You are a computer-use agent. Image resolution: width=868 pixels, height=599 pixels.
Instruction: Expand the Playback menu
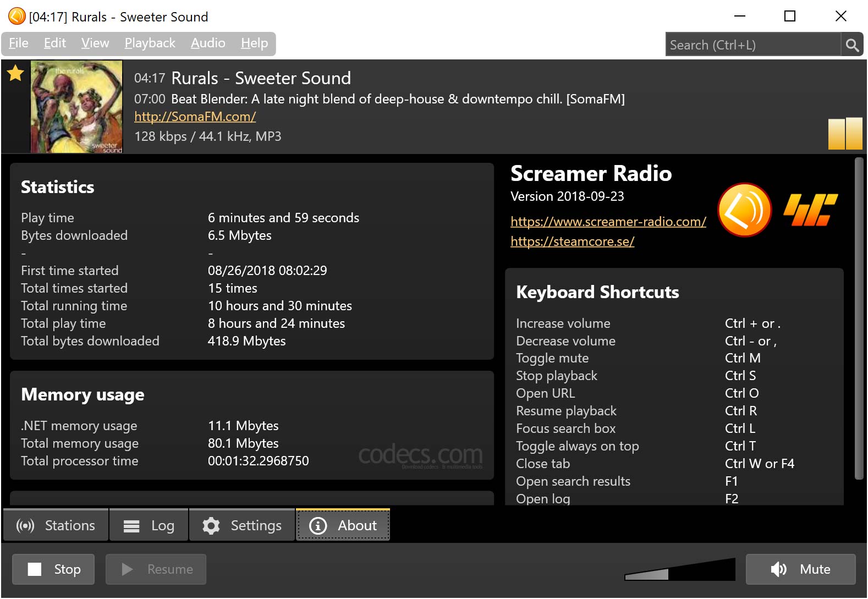tap(150, 43)
